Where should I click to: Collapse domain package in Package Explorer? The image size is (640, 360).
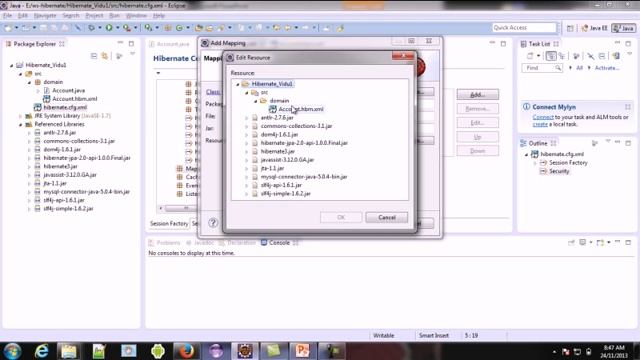[x=29, y=82]
